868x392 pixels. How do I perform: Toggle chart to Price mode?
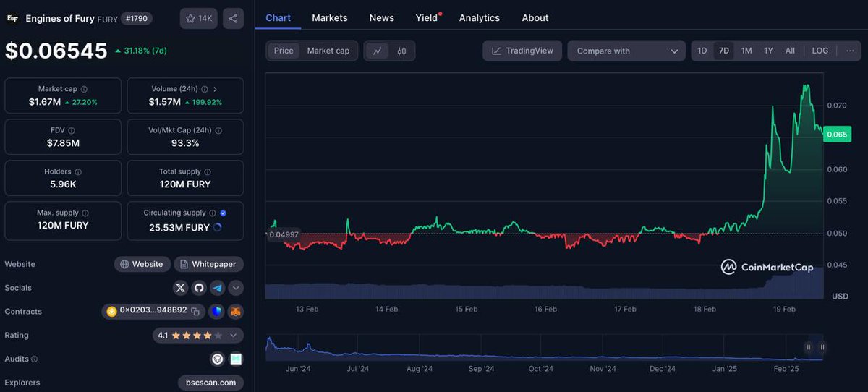284,51
